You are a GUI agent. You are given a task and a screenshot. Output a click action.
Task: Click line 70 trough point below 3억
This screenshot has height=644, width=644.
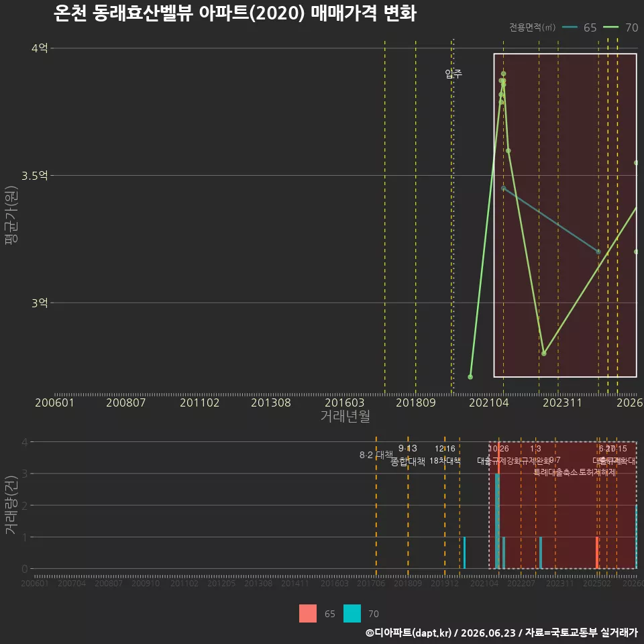pos(544,354)
